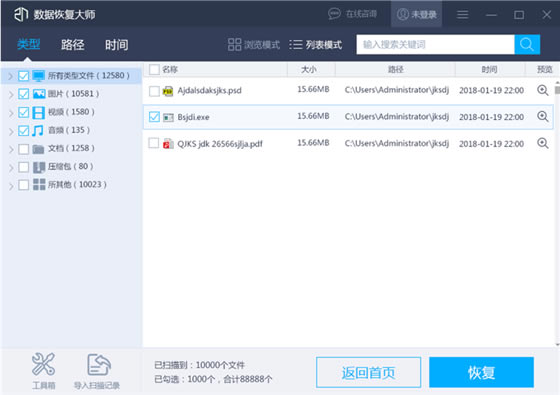Open the hamburger menu in title bar
This screenshot has height=395, width=560.
coord(462,15)
